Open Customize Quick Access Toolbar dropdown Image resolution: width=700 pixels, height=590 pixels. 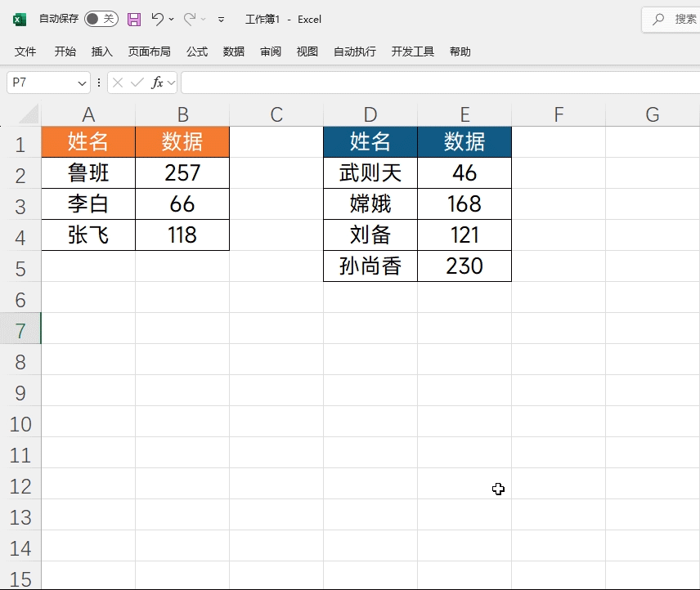[x=221, y=19]
